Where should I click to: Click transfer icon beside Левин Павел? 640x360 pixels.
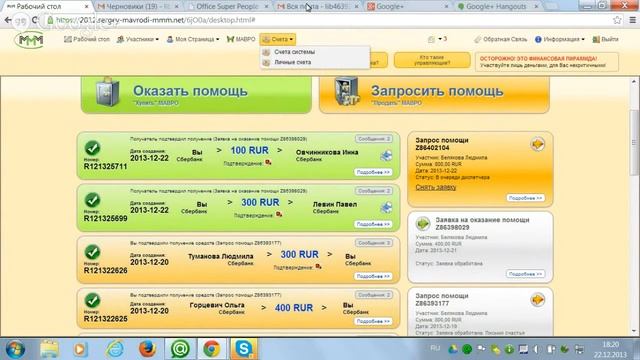386,207
